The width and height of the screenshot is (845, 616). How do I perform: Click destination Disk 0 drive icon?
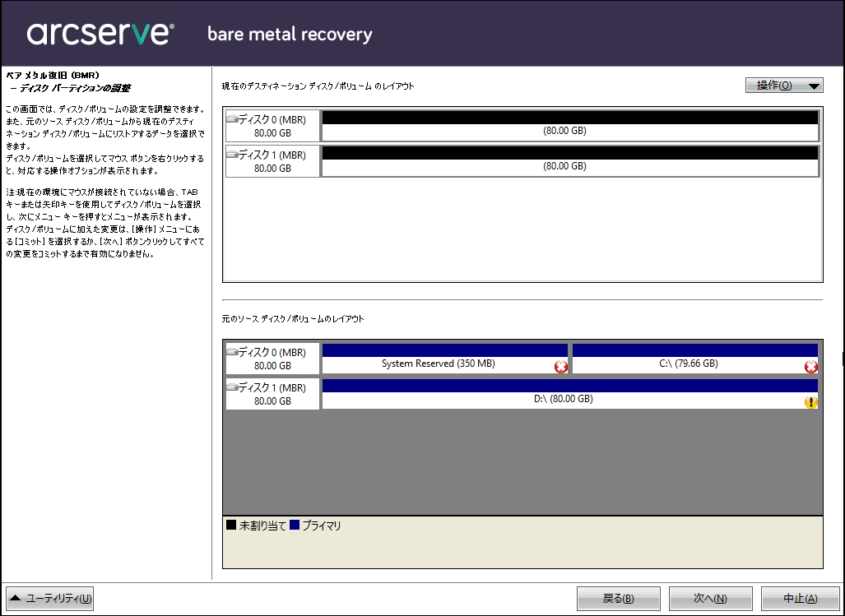coord(232,120)
